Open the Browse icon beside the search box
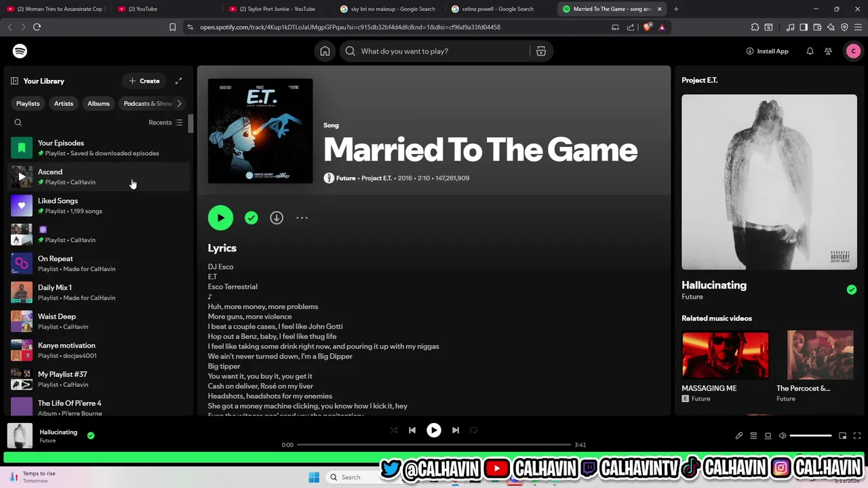This screenshot has width=868, height=488. pyautogui.click(x=540, y=51)
